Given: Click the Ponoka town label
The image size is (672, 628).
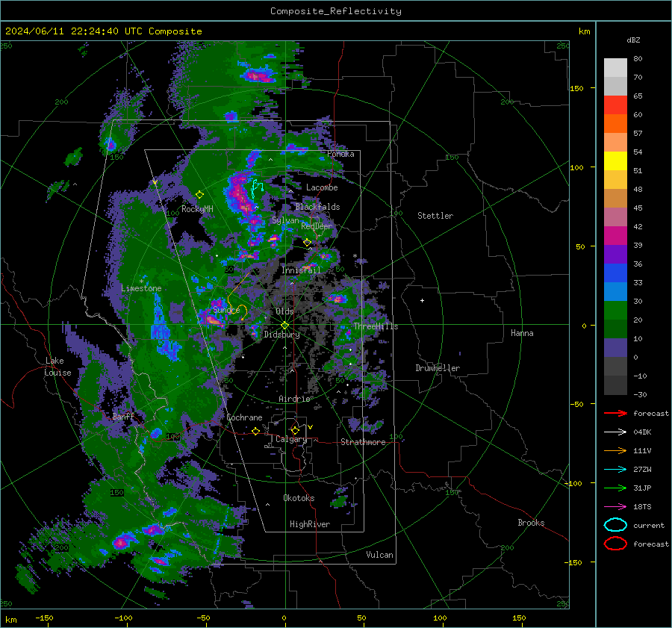Looking at the screenshot, I should point(340,154).
